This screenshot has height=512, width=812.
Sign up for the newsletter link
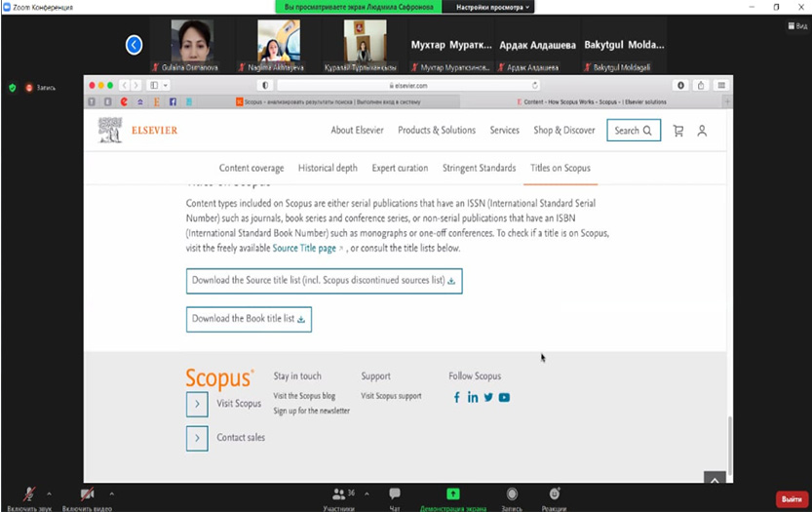(x=311, y=411)
